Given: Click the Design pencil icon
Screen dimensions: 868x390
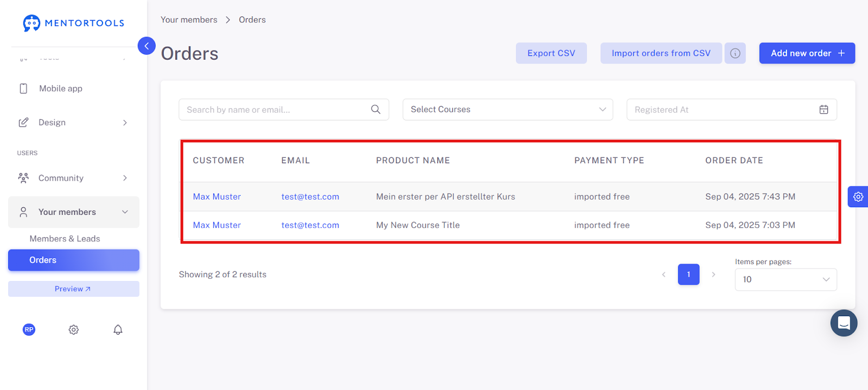Looking at the screenshot, I should (x=23, y=123).
